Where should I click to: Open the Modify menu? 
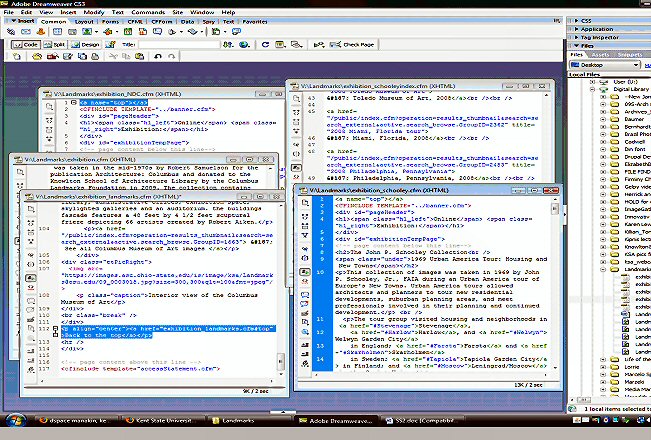(x=94, y=12)
